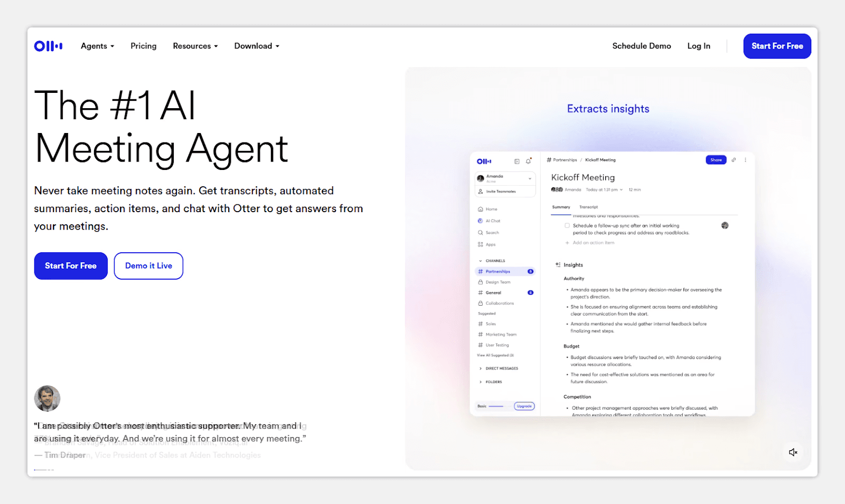Click the Kickoff Meeting title

[583, 177]
